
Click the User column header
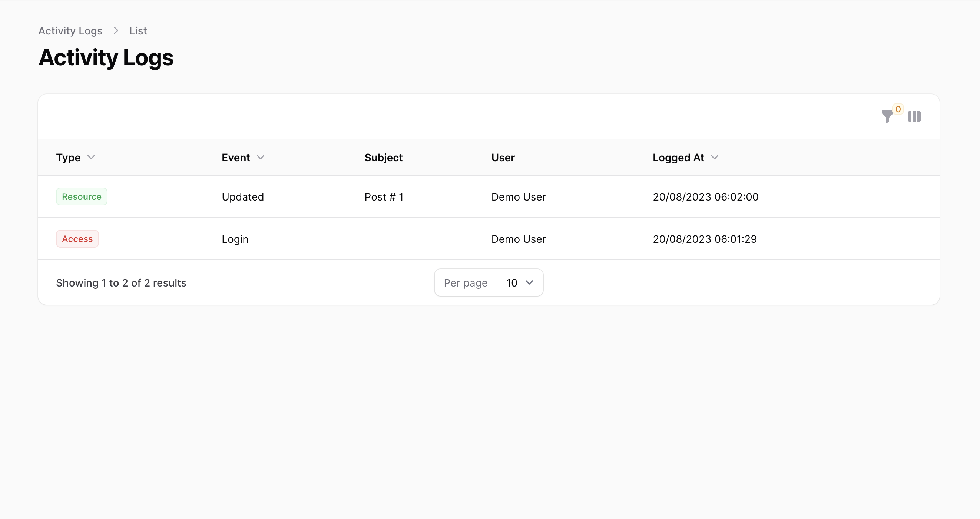[503, 157]
